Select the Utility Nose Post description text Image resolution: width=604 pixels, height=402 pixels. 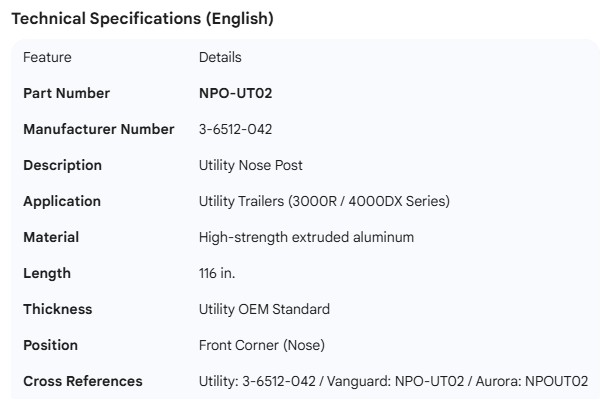click(251, 166)
